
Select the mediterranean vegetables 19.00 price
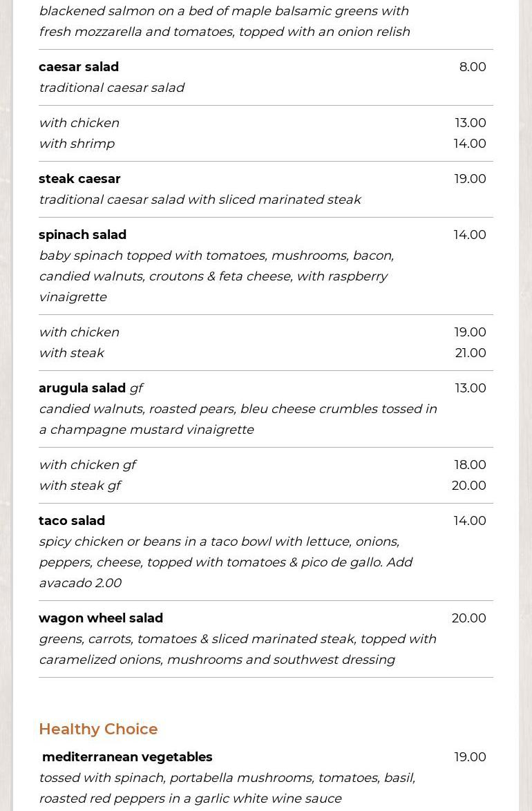[x=470, y=757]
